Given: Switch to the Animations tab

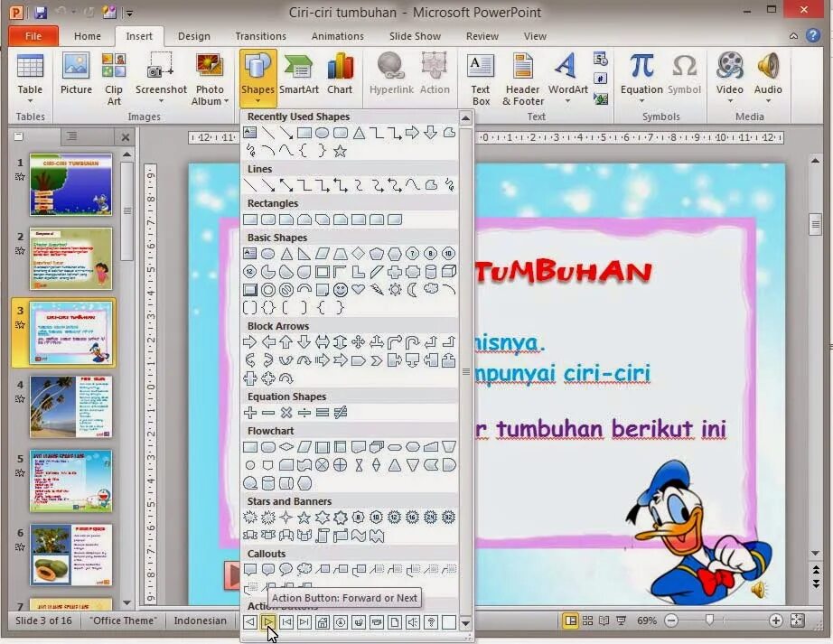Looking at the screenshot, I should click(337, 36).
